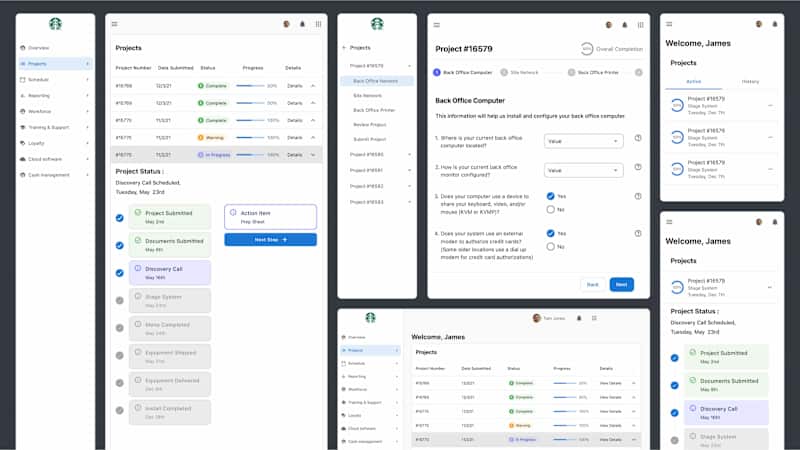Toggle Discovery Call step checkmark in main panel
The width and height of the screenshot is (800, 450).
point(119,273)
